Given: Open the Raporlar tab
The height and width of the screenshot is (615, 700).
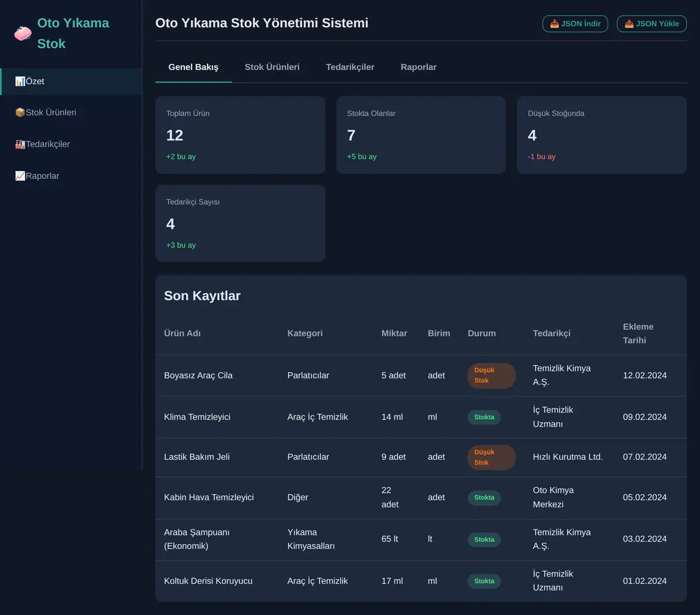Looking at the screenshot, I should pos(418,67).
